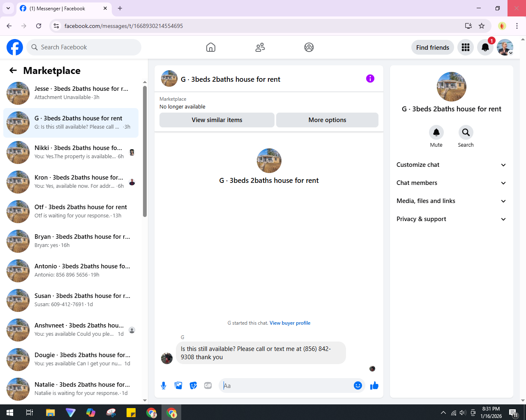Select G's highlighted conversation in list
This screenshot has width=526, height=420.
click(x=71, y=123)
